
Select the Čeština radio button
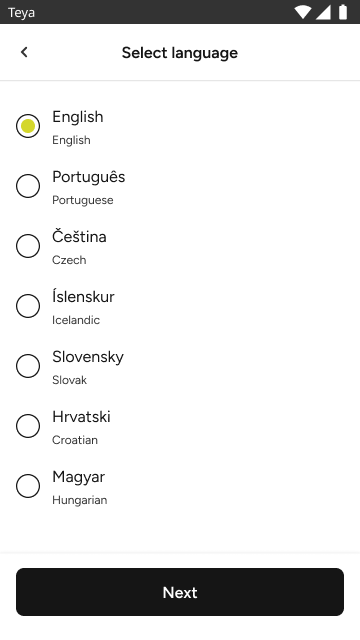click(28, 246)
